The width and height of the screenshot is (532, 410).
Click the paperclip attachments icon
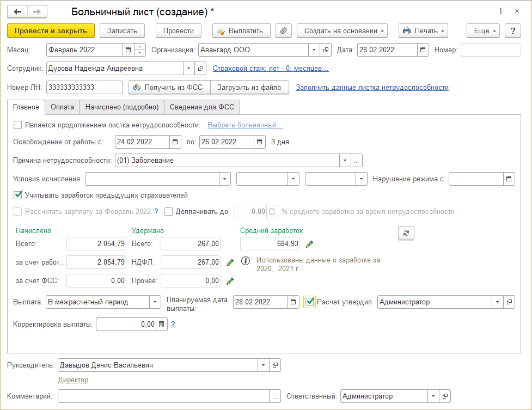[283, 31]
